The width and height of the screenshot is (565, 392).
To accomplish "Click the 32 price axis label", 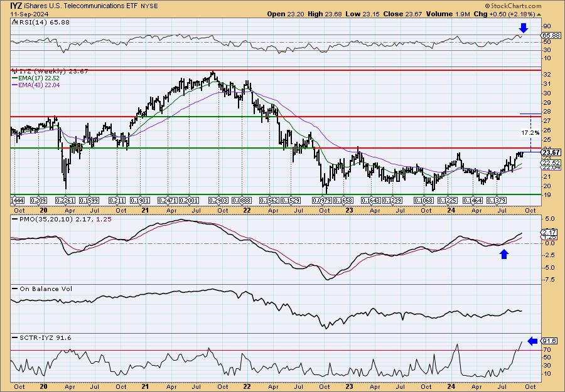I will tap(547, 75).
